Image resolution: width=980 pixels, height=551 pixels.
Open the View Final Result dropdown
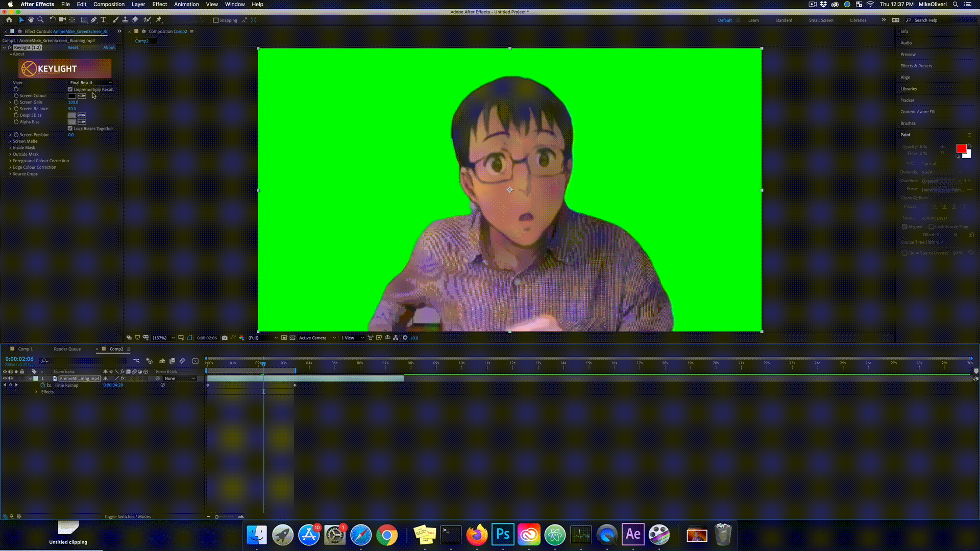click(x=91, y=83)
